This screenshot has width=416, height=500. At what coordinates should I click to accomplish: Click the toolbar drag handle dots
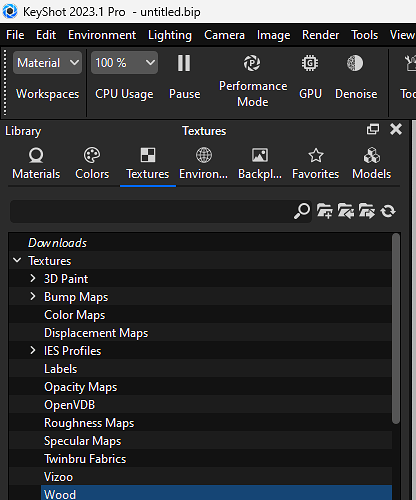point(5,82)
